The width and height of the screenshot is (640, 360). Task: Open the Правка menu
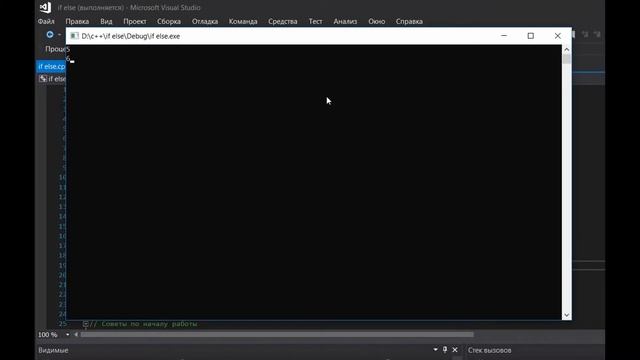(x=77, y=21)
